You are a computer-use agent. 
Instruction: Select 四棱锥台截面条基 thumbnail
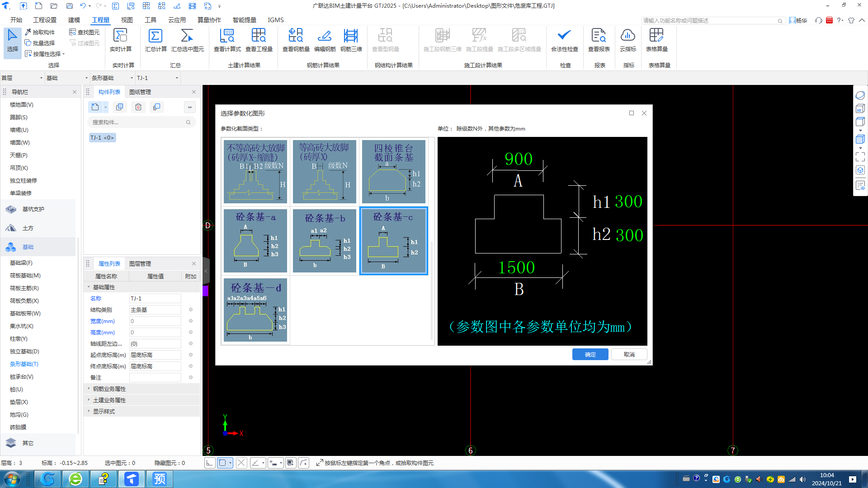[393, 172]
